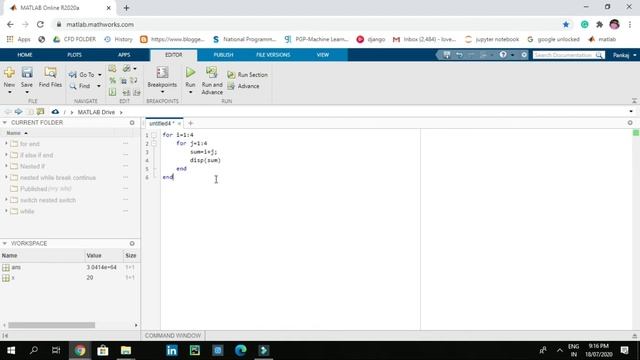Expand the 'for end' folder

(x=6, y=144)
